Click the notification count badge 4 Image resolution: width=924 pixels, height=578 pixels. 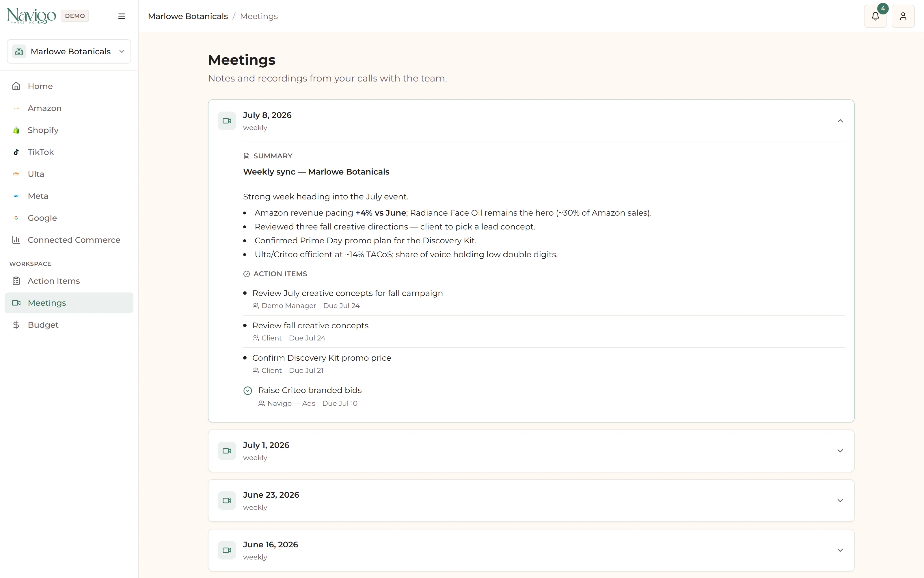[x=883, y=8]
